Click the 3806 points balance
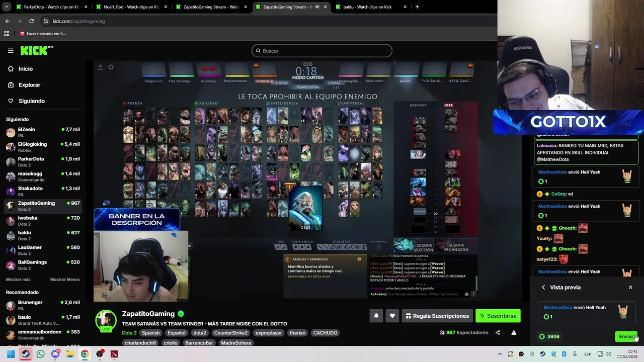Viewport: 644px width, 362px height. pyautogui.click(x=549, y=336)
